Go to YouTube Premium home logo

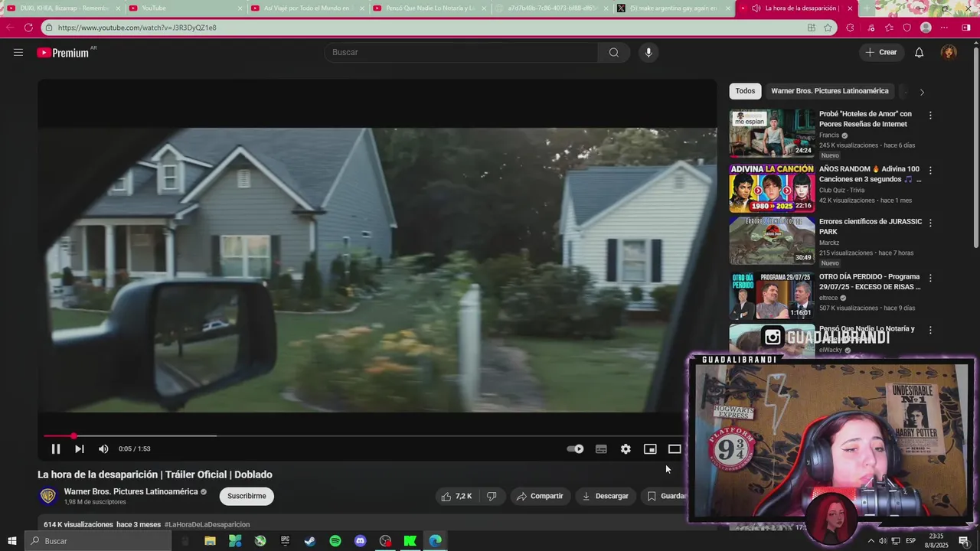pos(63,53)
